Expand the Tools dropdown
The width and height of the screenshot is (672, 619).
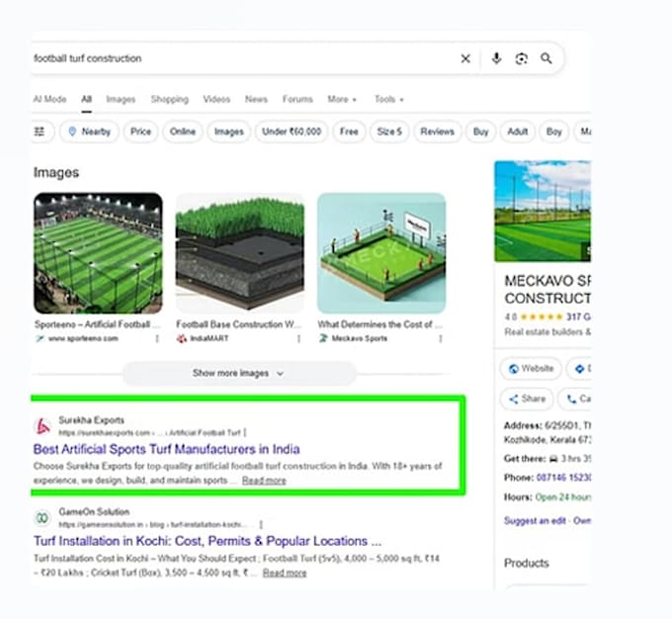pyautogui.click(x=389, y=99)
